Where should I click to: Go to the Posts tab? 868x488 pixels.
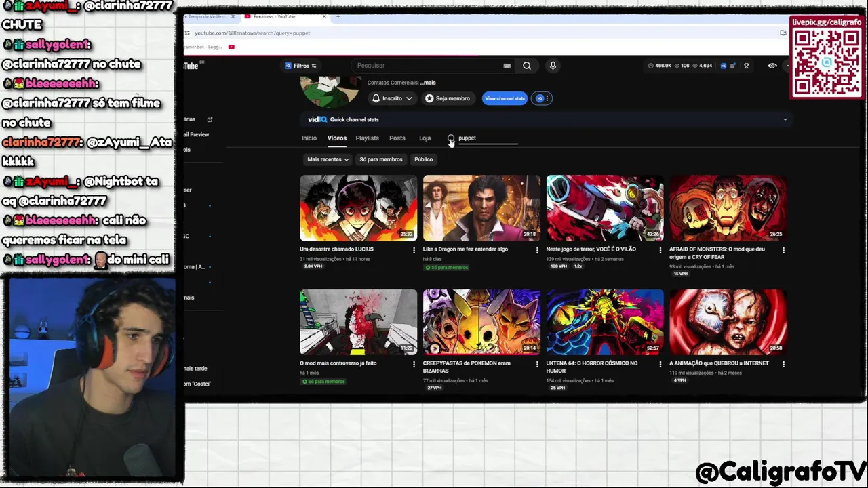tap(397, 138)
